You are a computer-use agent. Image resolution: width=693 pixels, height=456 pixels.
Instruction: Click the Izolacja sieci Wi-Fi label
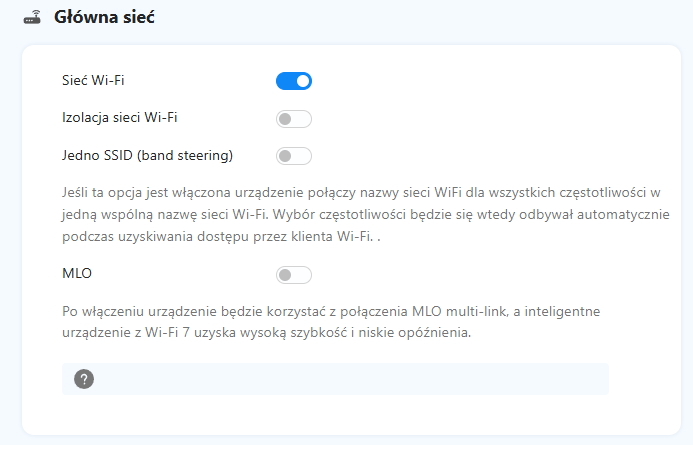[120, 118]
